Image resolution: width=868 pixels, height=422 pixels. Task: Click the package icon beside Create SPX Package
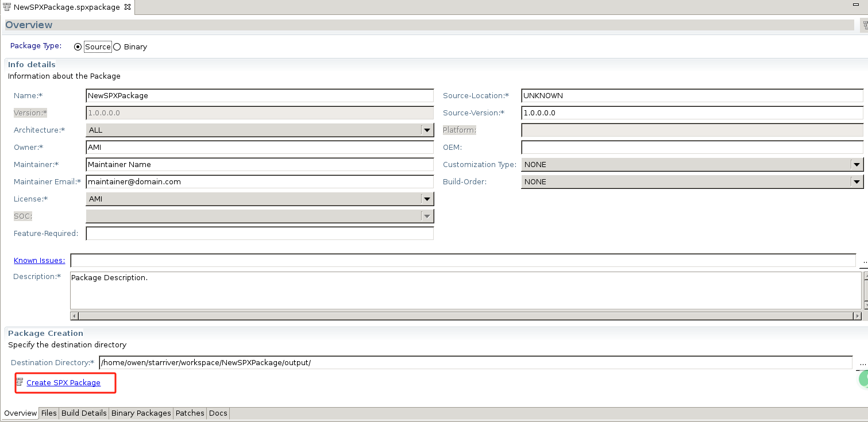[20, 382]
